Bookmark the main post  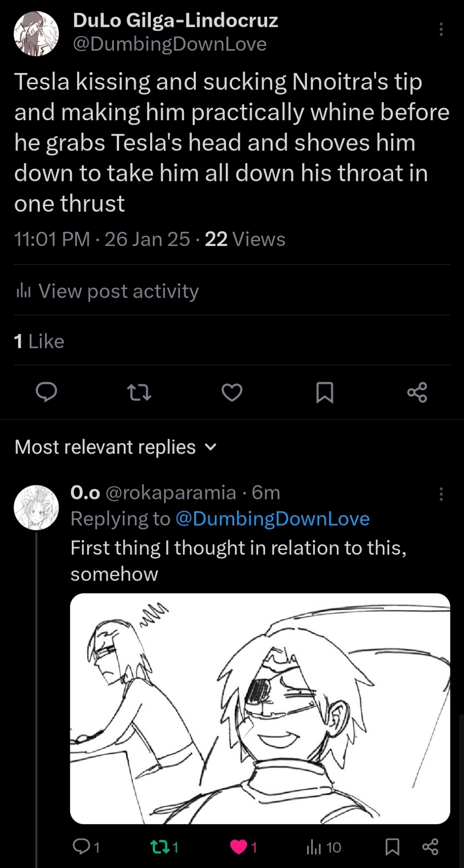tap(325, 392)
